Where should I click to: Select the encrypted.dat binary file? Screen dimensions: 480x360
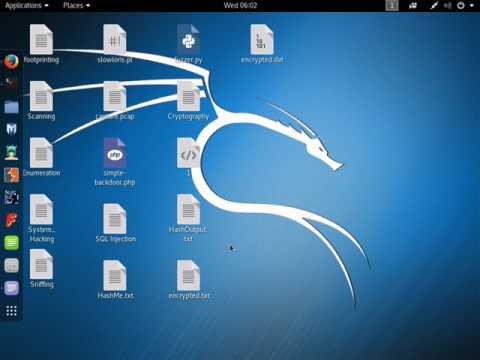coord(262,44)
